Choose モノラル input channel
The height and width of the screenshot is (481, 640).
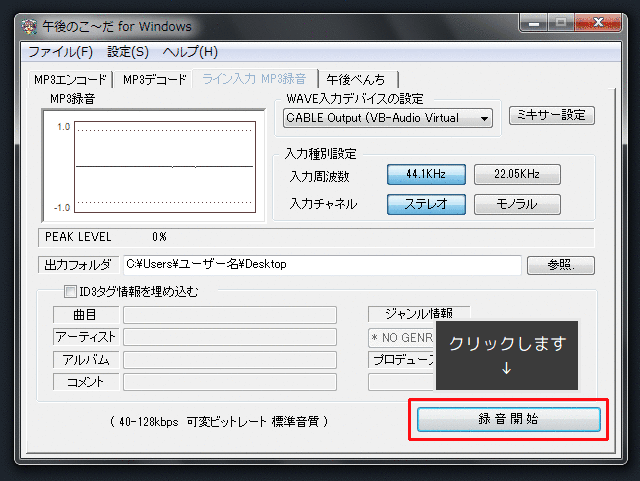516,204
